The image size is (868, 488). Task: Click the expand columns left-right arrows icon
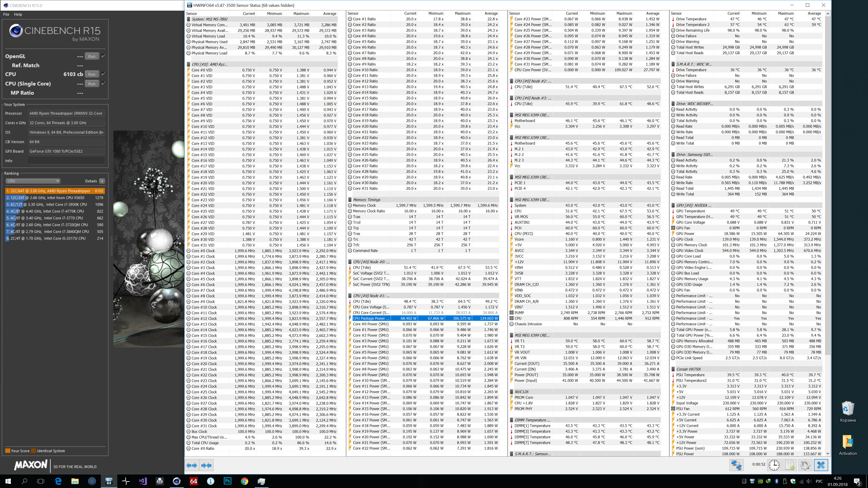[x=192, y=465]
